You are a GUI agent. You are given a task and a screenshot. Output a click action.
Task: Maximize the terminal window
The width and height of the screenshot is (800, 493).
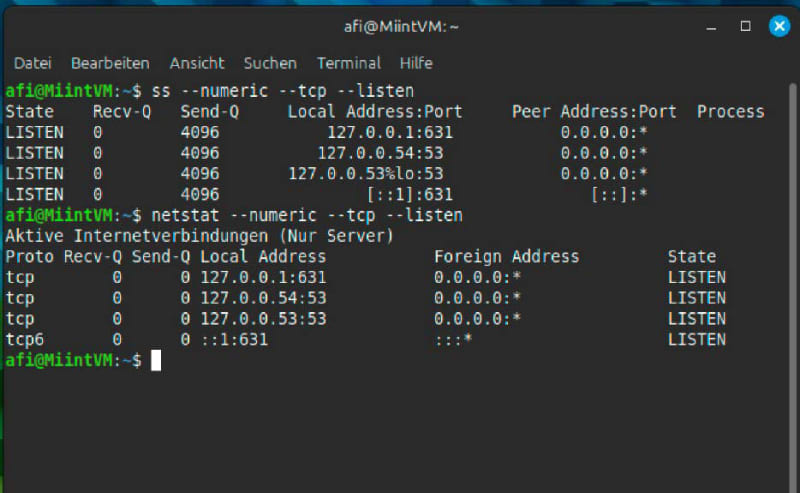(x=745, y=27)
